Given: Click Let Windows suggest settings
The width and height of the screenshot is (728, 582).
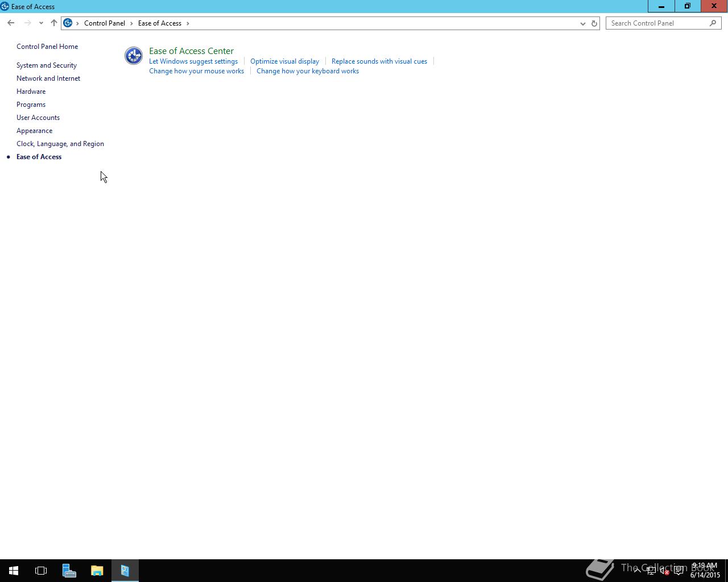Looking at the screenshot, I should tap(193, 61).
